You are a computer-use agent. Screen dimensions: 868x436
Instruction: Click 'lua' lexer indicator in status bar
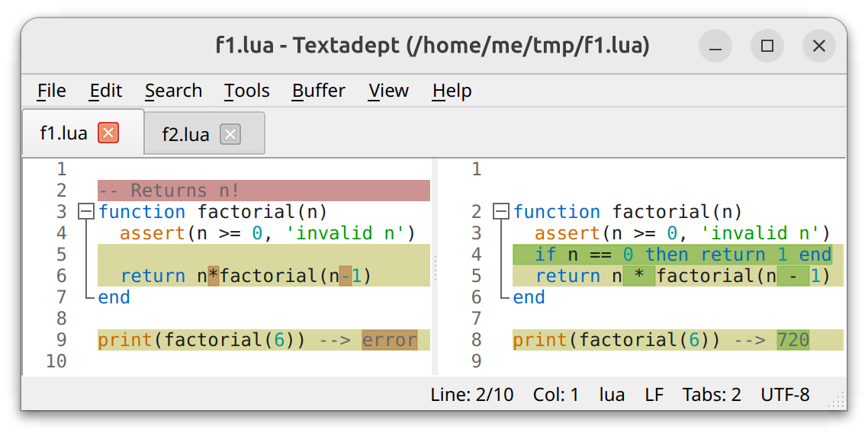612,395
